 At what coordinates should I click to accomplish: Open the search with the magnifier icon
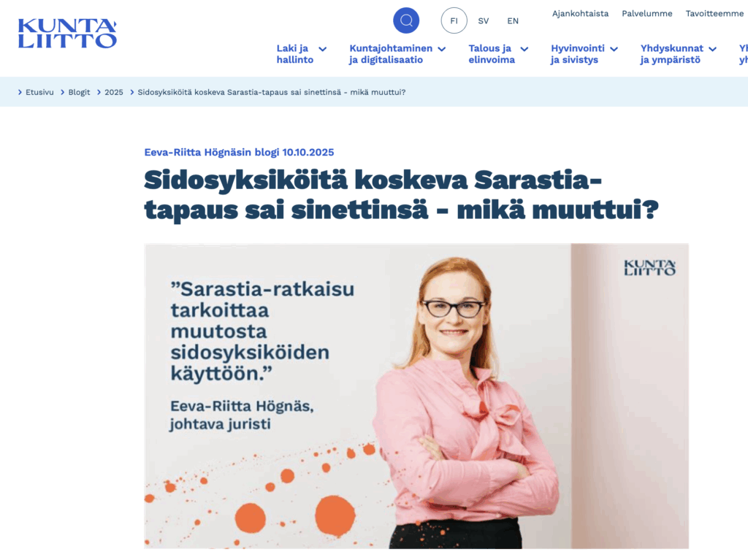pyautogui.click(x=406, y=20)
